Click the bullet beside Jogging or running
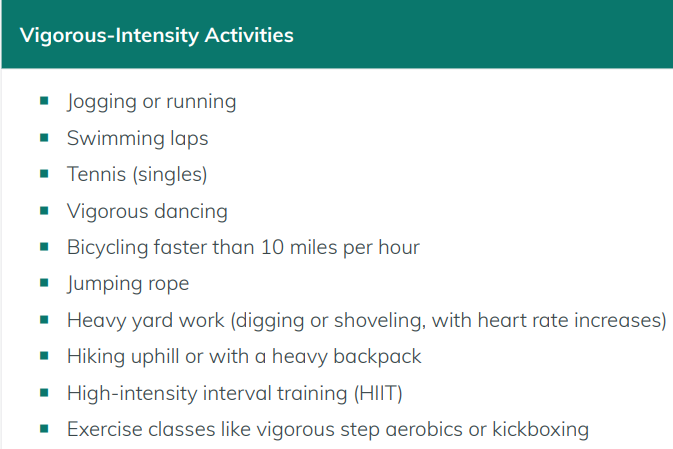The height and width of the screenshot is (449, 673). (x=44, y=101)
